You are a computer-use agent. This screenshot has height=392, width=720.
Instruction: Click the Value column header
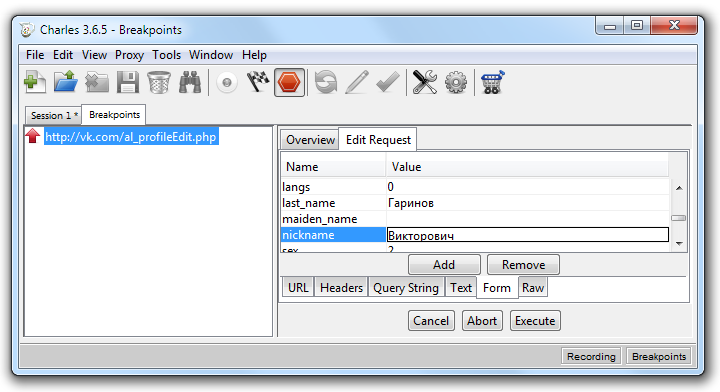click(527, 167)
